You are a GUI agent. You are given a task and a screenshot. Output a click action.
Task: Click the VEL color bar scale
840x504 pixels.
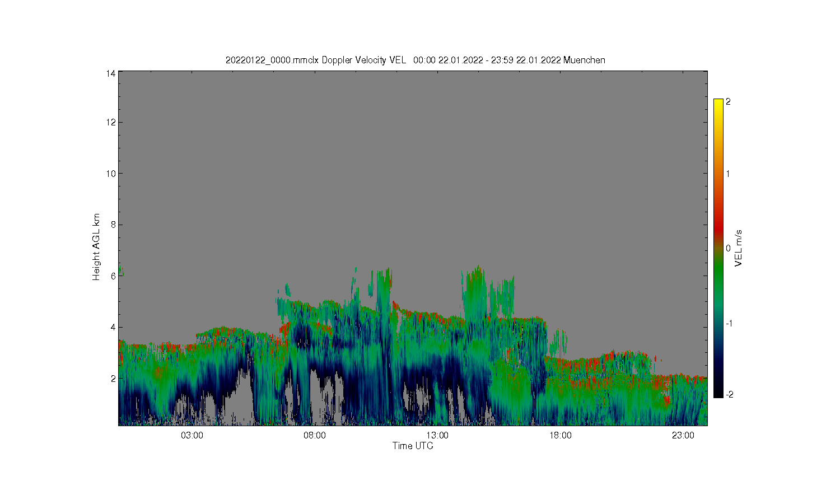pyautogui.click(x=718, y=248)
